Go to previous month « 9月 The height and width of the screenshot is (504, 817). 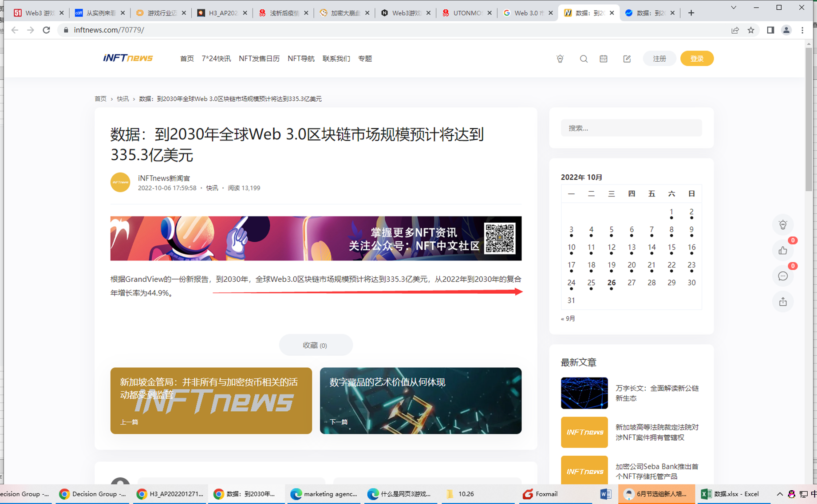568,319
